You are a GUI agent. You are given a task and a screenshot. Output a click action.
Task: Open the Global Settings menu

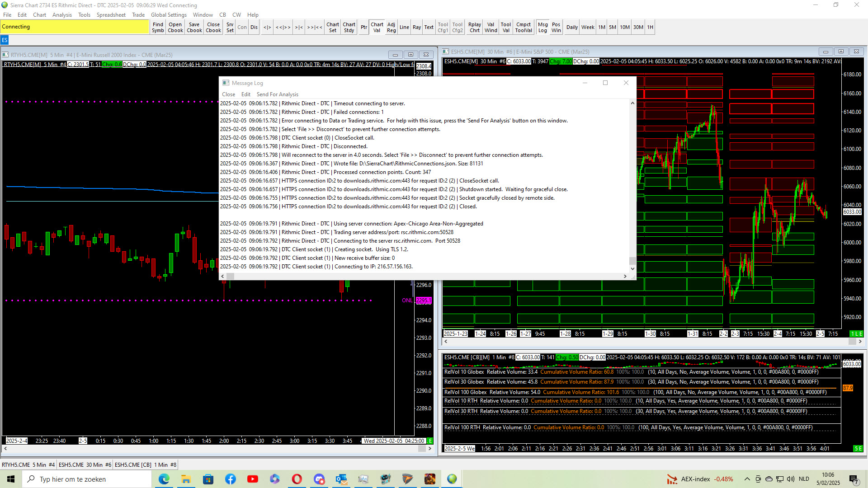[x=169, y=15]
